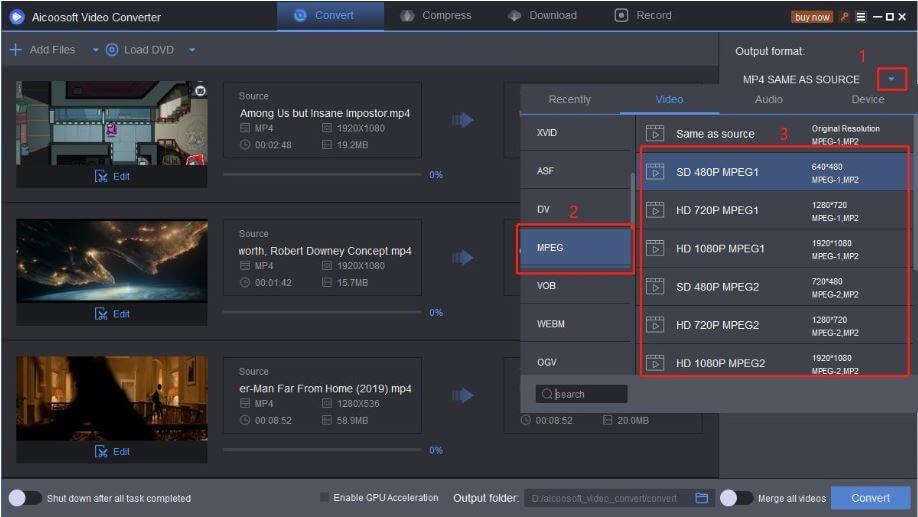Click the format category list scrollbar

click(633, 199)
